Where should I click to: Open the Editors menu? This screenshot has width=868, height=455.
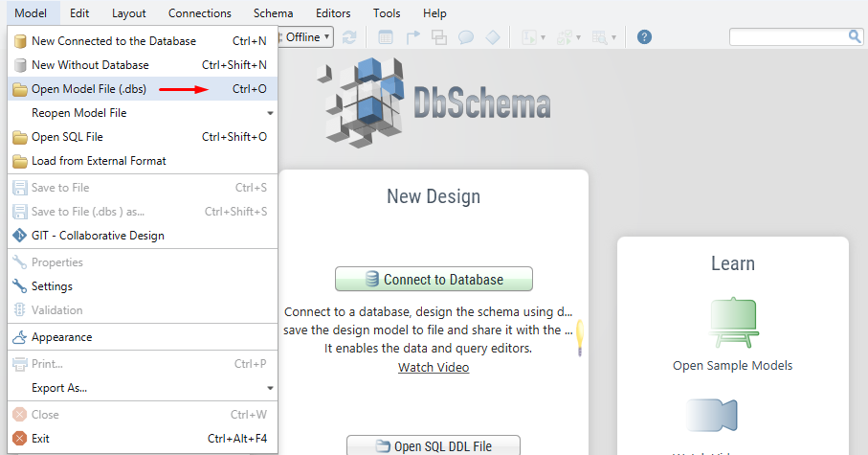pos(333,12)
